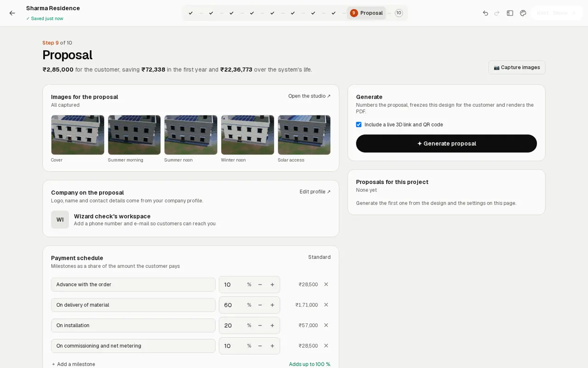Increase 'On delivery of material' percentage
This screenshot has width=588, height=368.
point(272,305)
